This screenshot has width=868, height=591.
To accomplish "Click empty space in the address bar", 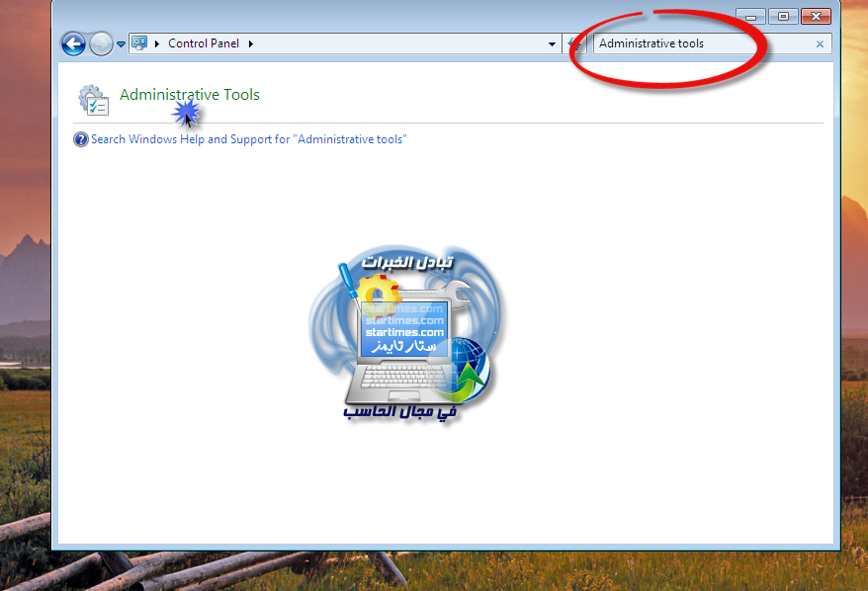I will coord(395,43).
